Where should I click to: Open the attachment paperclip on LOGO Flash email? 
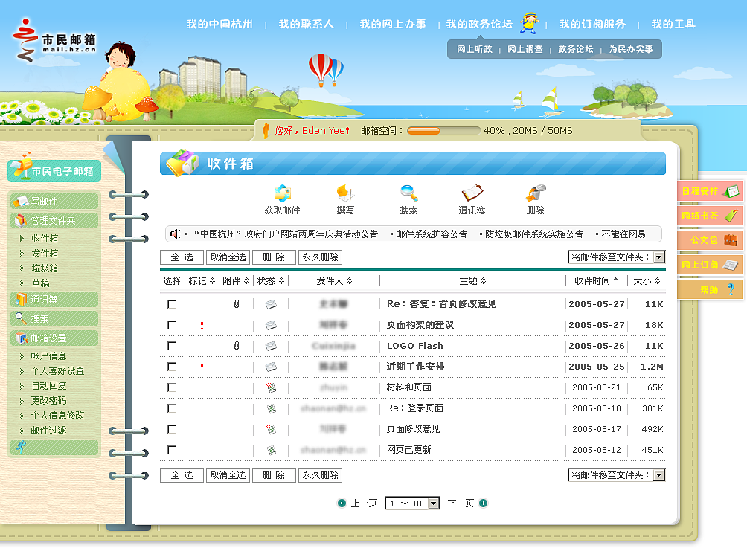[238, 347]
